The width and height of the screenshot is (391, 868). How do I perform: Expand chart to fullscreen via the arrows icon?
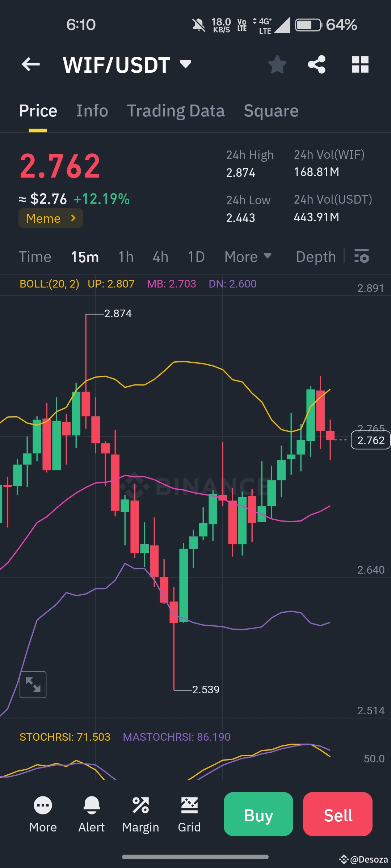click(x=33, y=685)
